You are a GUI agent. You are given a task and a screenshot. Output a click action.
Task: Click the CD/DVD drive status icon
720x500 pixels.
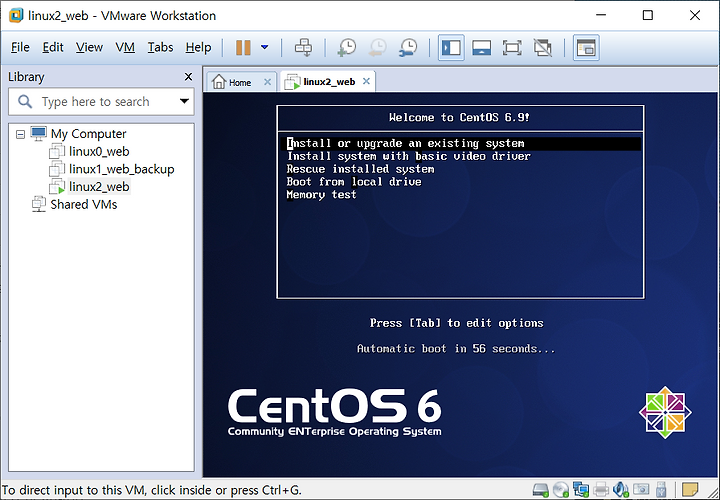(x=561, y=490)
